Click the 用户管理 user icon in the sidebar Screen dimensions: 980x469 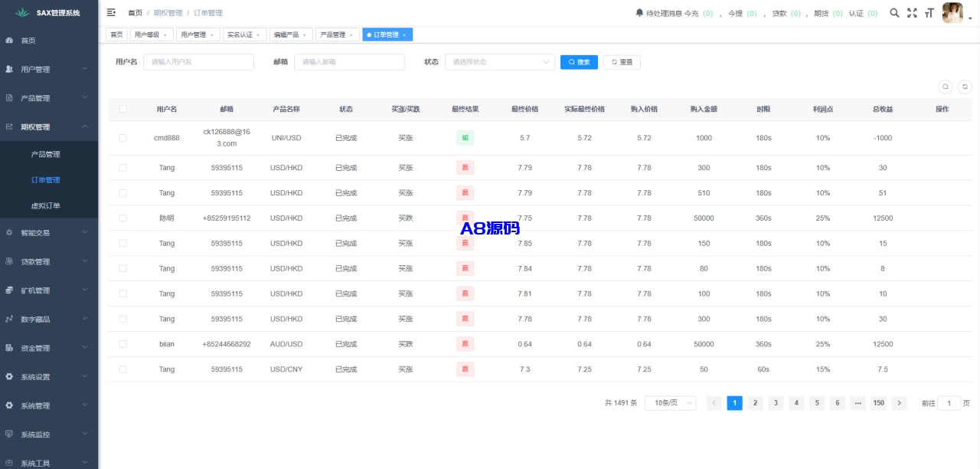point(9,69)
